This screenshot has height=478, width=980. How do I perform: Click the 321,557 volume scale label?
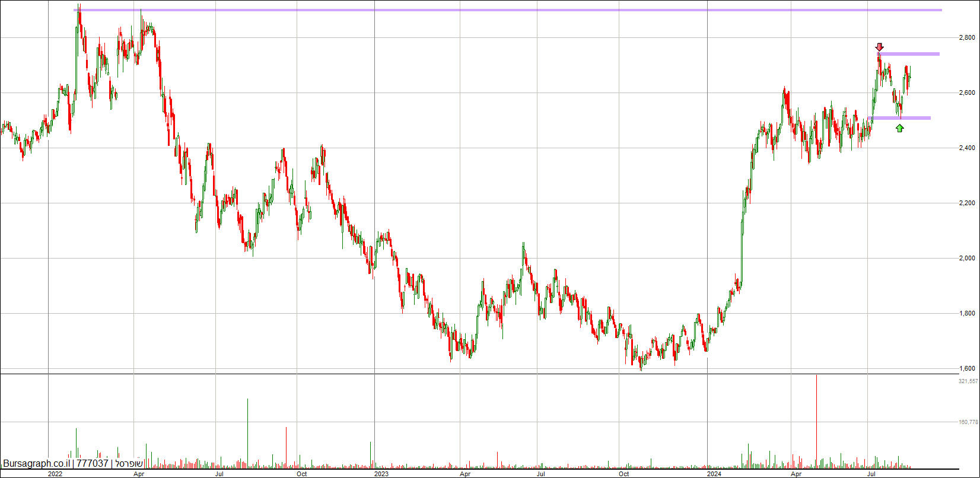(x=968, y=381)
